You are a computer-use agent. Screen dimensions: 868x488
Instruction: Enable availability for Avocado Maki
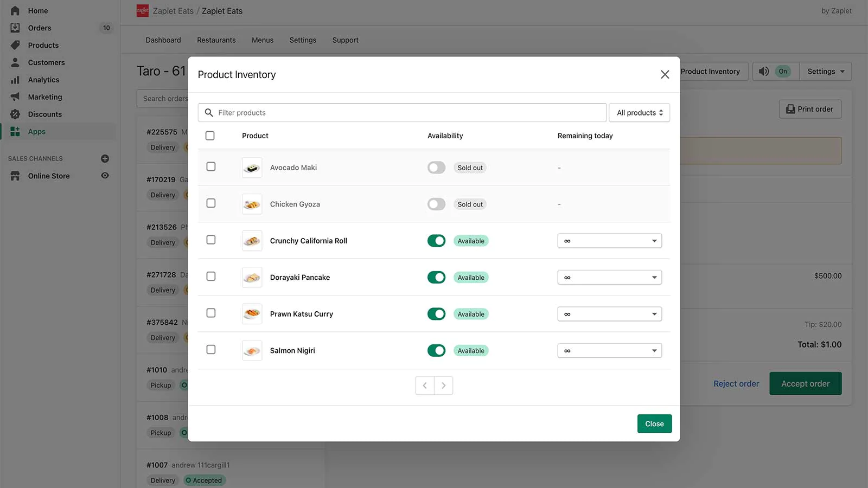[x=436, y=168]
